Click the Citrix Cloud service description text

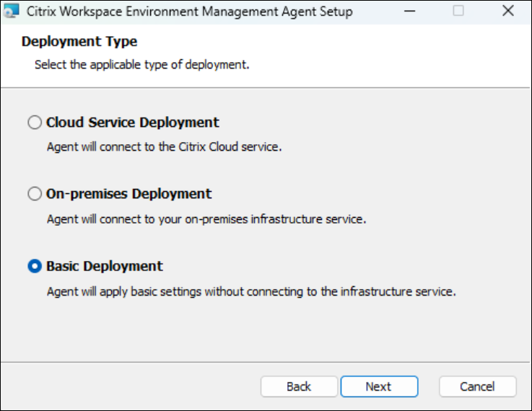click(x=164, y=146)
